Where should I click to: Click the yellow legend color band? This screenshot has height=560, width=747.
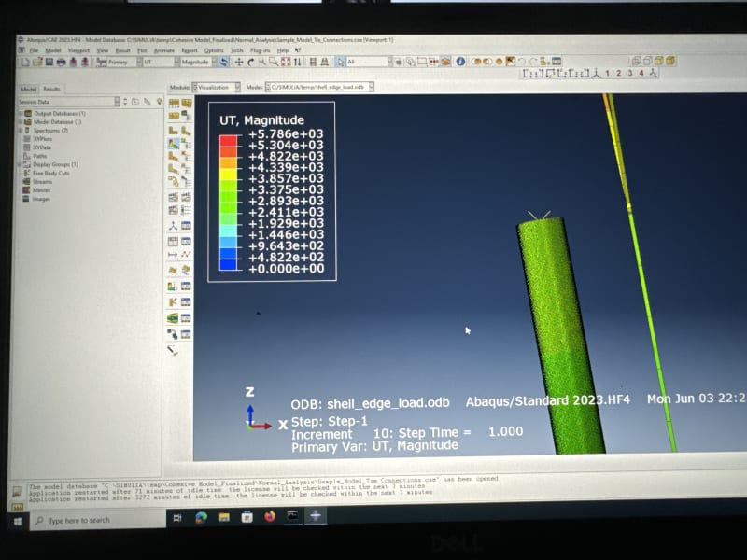coord(228,175)
